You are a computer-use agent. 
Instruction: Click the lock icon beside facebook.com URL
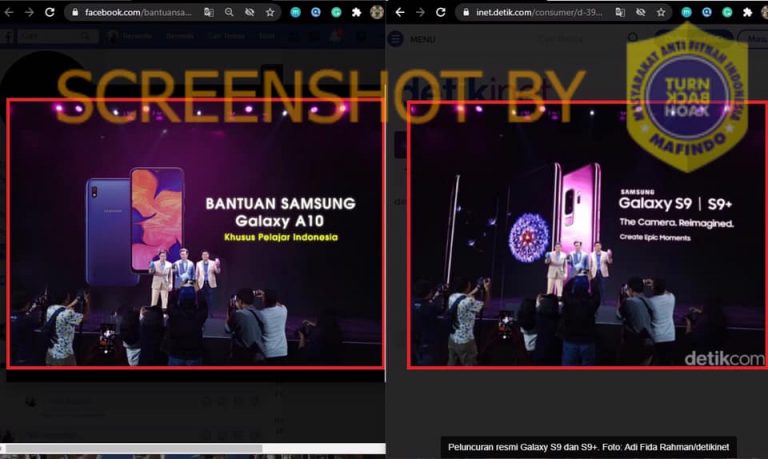click(x=75, y=12)
